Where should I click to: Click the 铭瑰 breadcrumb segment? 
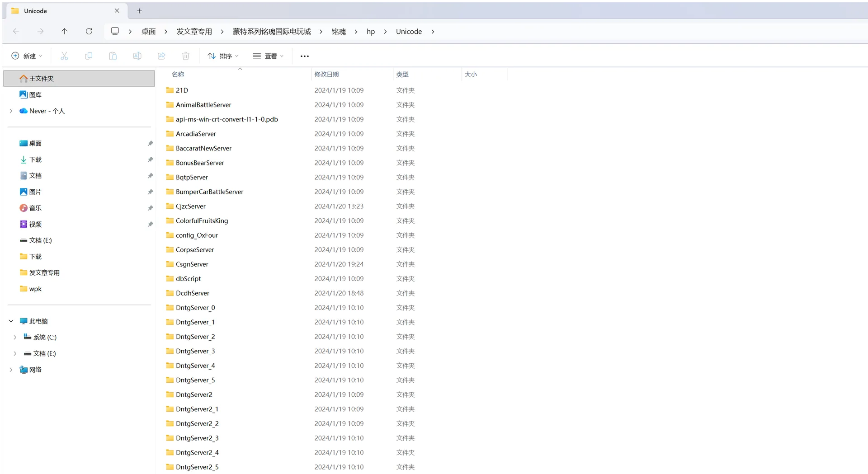(x=339, y=32)
